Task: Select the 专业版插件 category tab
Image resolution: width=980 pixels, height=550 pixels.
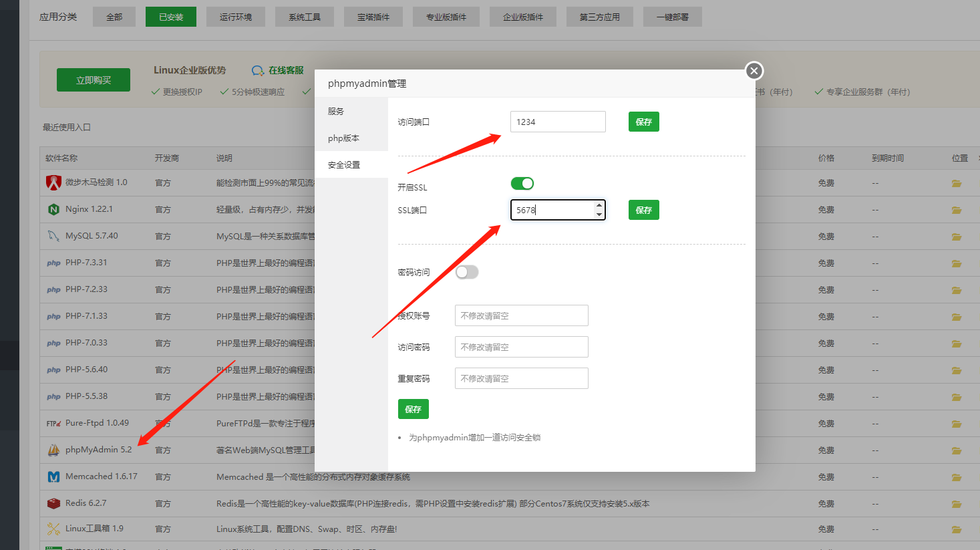Action: pyautogui.click(x=446, y=17)
